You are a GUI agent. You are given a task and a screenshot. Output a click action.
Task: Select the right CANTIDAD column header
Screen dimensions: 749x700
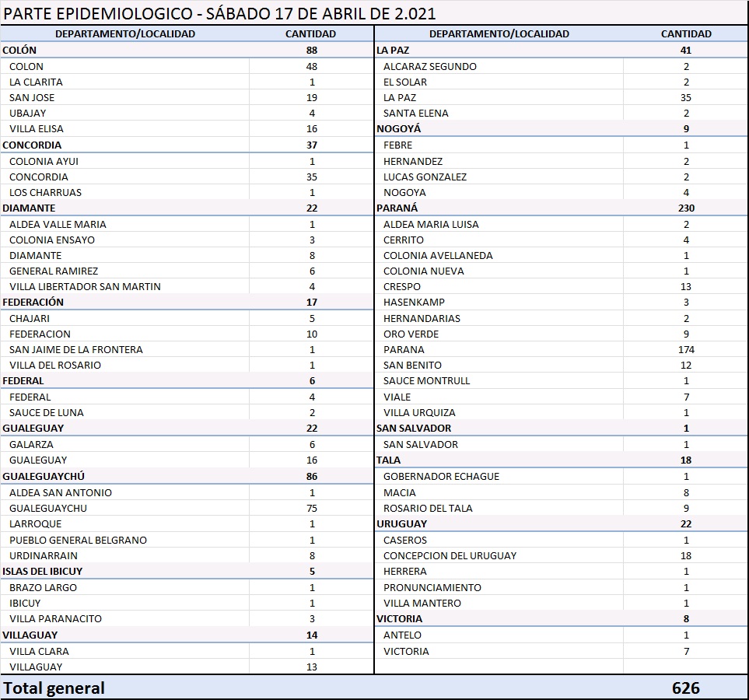click(x=685, y=34)
